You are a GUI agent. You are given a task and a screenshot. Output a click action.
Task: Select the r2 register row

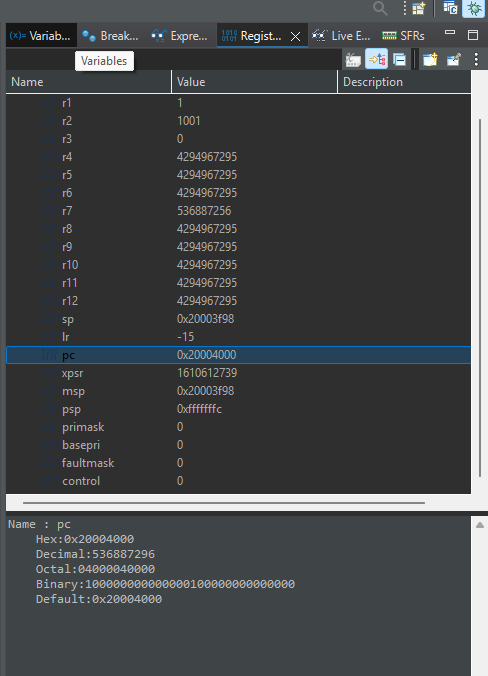pyautogui.click(x=238, y=121)
